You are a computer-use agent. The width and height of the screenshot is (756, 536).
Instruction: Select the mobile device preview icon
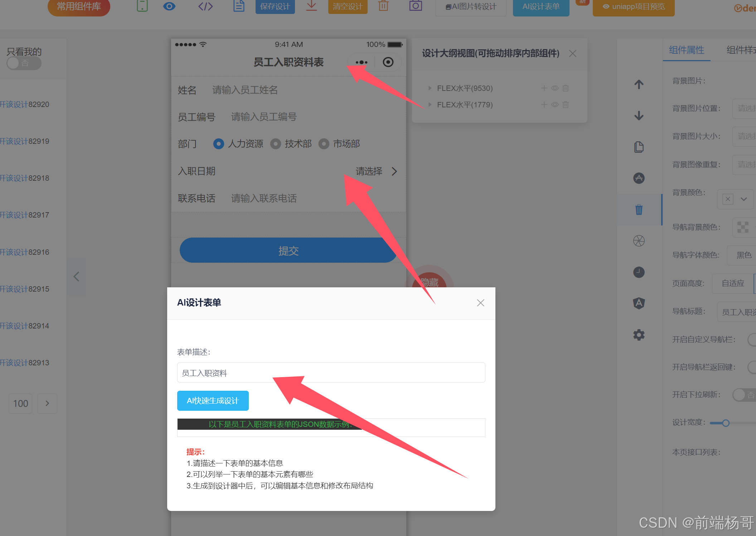coord(142,6)
